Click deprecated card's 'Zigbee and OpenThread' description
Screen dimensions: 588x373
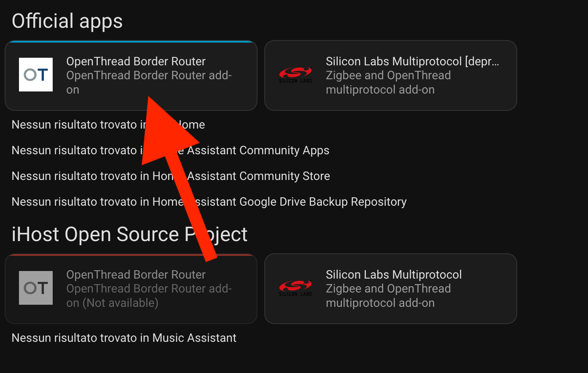click(x=388, y=76)
